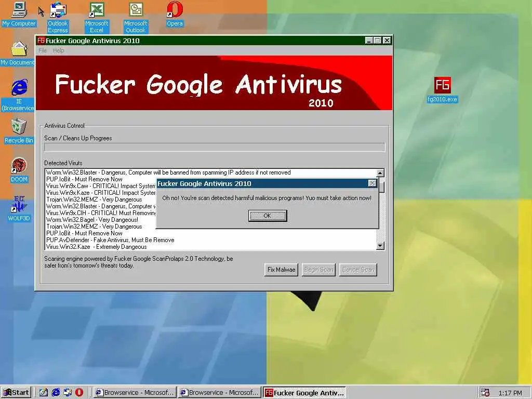Open the Start menu
This screenshot has height=399, width=532.
click(16, 393)
